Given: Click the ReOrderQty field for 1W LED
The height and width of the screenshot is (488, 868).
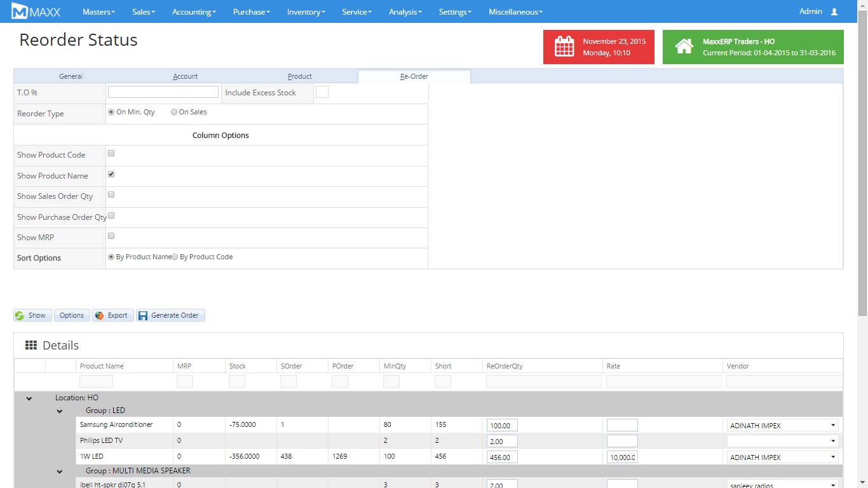Looking at the screenshot, I should [502, 457].
